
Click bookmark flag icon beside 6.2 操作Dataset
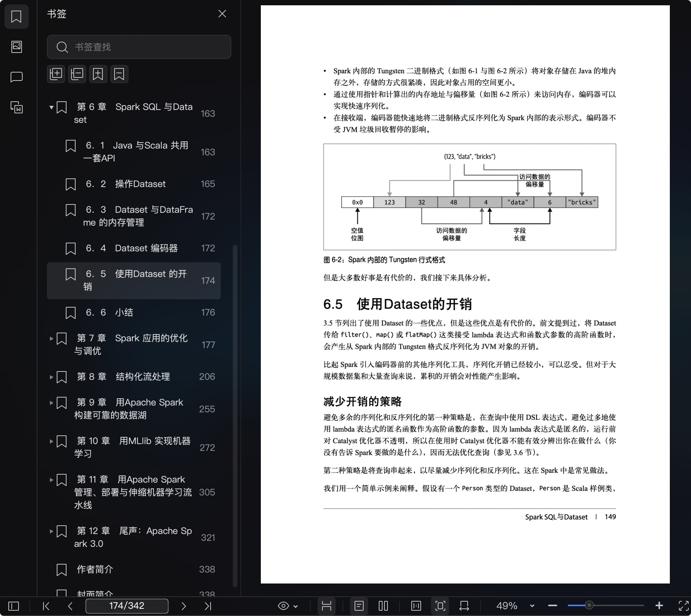pyautogui.click(x=71, y=184)
